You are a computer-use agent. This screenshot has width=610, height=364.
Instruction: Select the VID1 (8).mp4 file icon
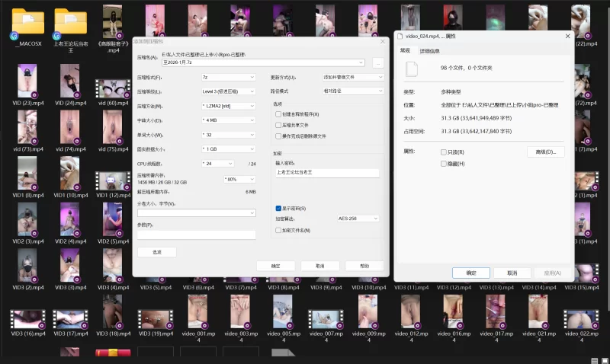click(x=27, y=174)
